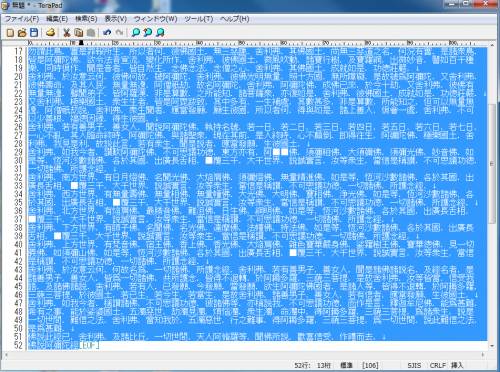Open the ファイル(F) menu

coord(22,19)
